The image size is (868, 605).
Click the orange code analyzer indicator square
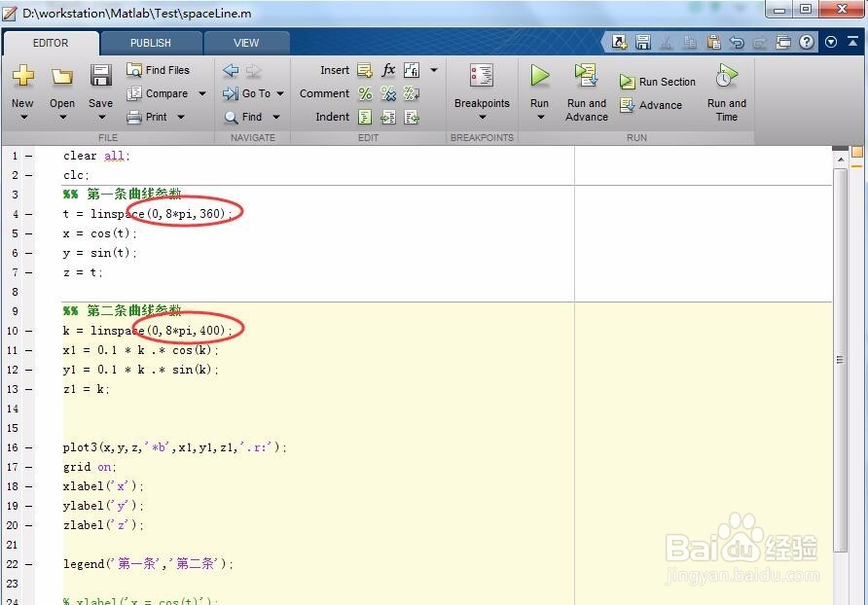point(857,152)
